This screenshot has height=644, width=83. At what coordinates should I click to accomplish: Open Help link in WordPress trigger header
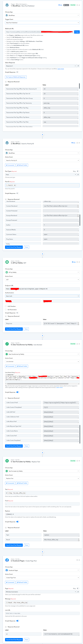[60, 5]
